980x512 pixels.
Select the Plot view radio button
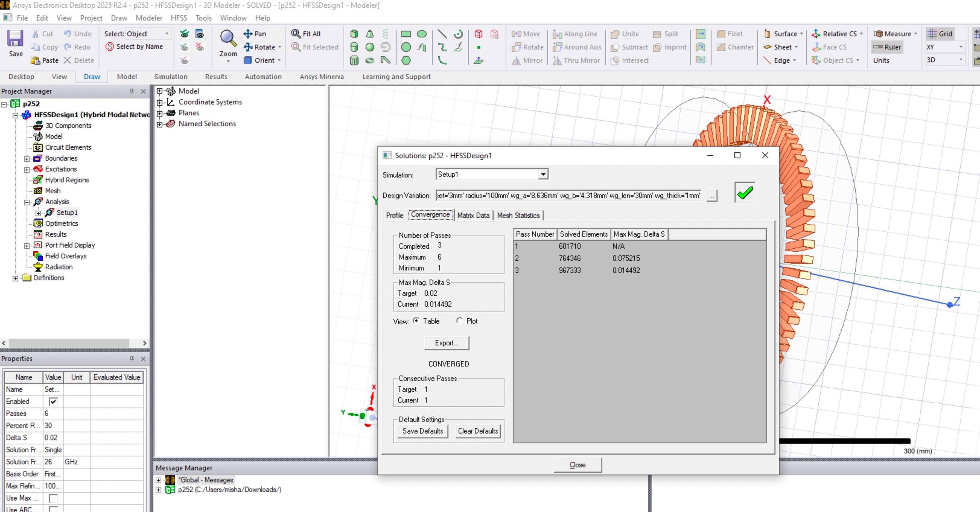coord(459,321)
